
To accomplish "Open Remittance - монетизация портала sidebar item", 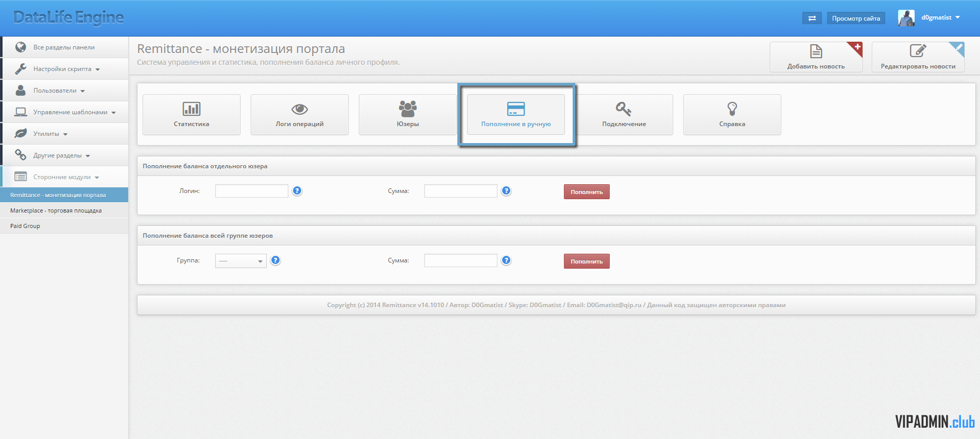I will coord(64,195).
